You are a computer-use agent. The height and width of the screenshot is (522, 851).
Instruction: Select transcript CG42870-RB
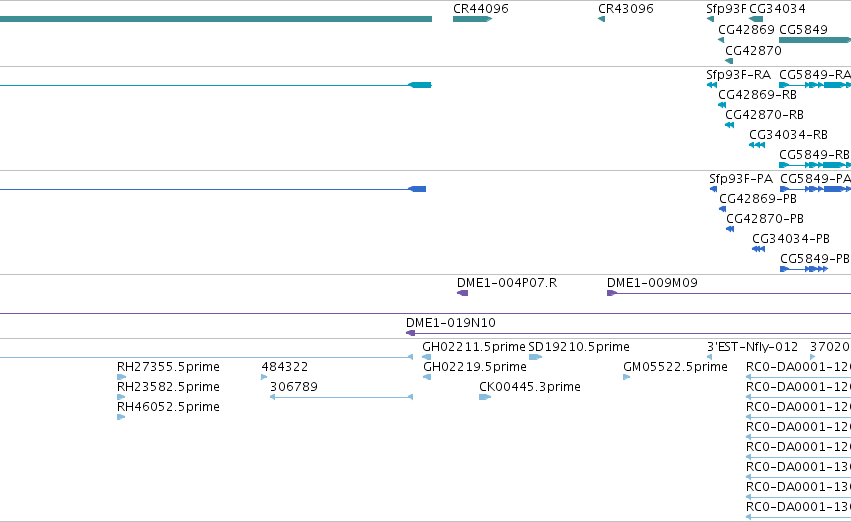(729, 125)
